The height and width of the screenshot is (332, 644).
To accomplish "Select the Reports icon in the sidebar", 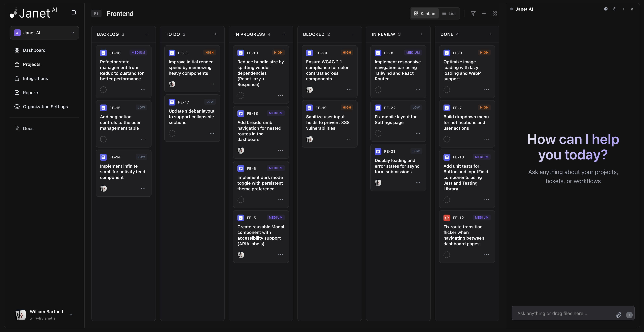I will (x=17, y=92).
